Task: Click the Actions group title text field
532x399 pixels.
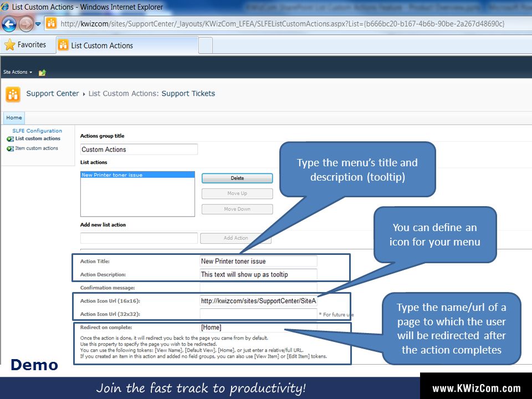Action: click(x=139, y=149)
